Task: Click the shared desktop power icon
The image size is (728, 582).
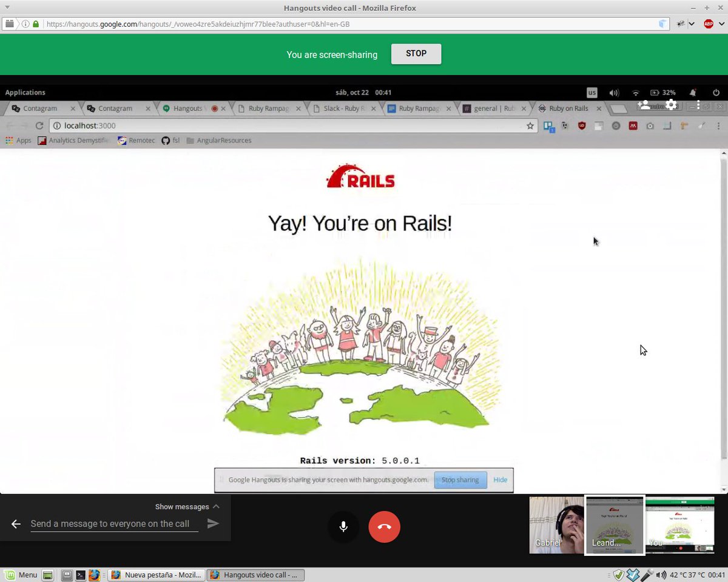Action: point(716,93)
